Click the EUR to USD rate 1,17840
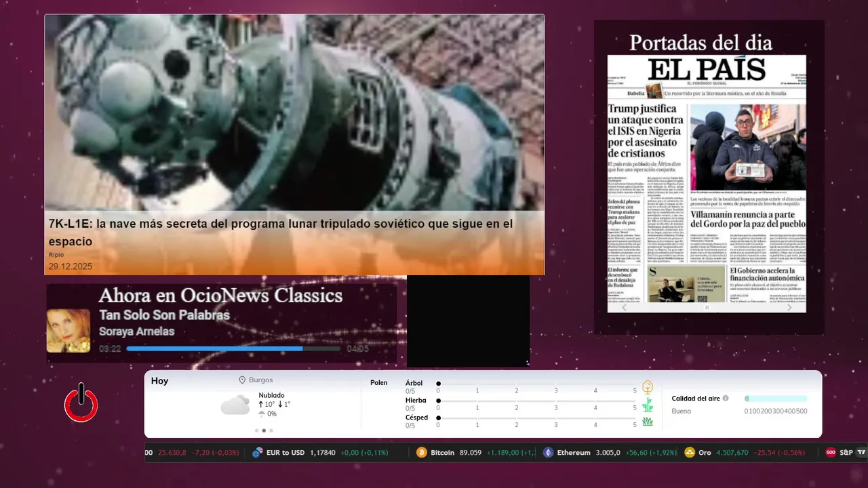The width and height of the screenshot is (868, 488). (323, 452)
